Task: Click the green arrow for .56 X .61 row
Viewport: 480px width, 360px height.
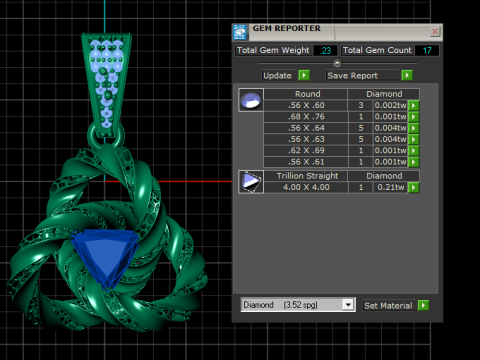Action: pos(413,162)
